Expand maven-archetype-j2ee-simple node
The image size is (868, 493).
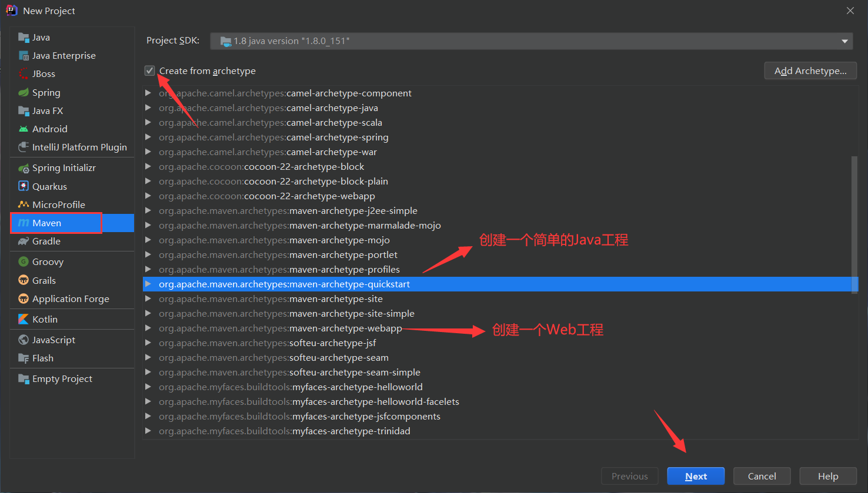(x=148, y=210)
